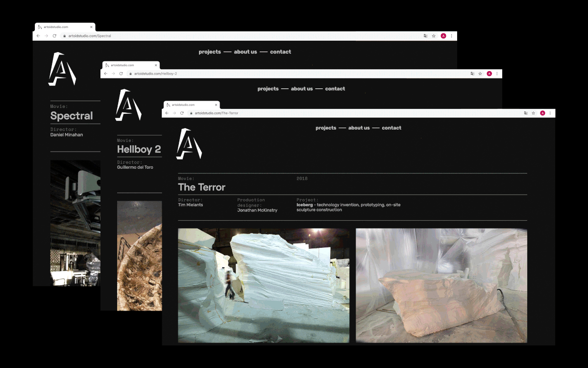Open the iceberg photo with walking person
This screenshot has height=368, width=588.
point(264,285)
